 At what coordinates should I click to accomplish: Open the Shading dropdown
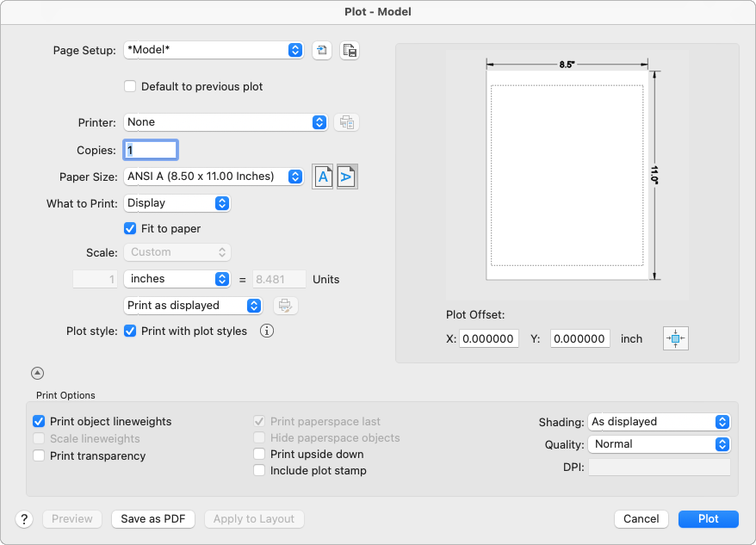[x=659, y=422]
